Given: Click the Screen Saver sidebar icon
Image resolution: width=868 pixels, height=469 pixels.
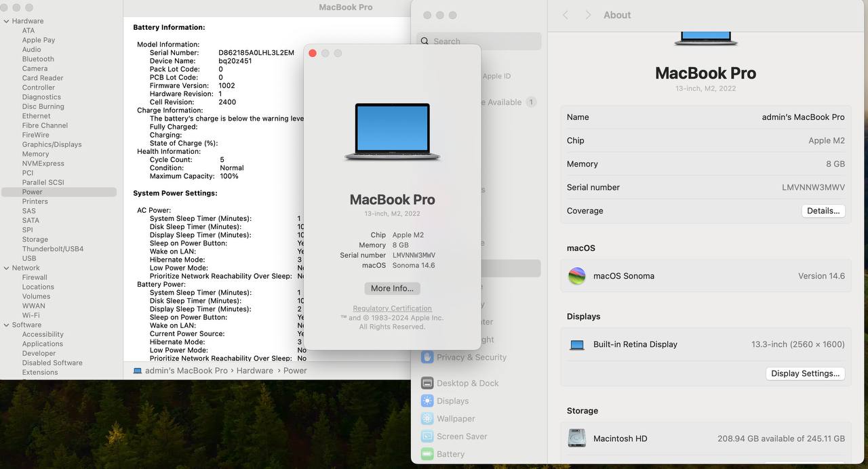Looking at the screenshot, I should pos(427,436).
